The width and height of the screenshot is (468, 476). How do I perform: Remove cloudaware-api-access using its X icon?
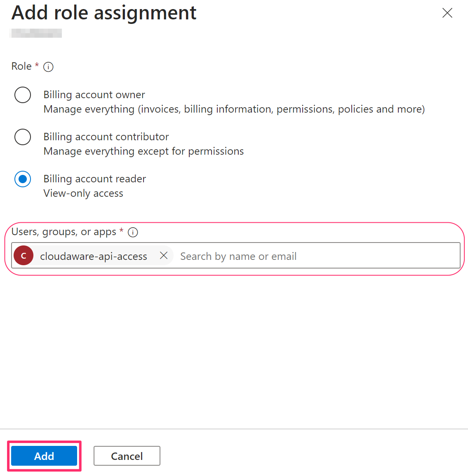click(164, 255)
